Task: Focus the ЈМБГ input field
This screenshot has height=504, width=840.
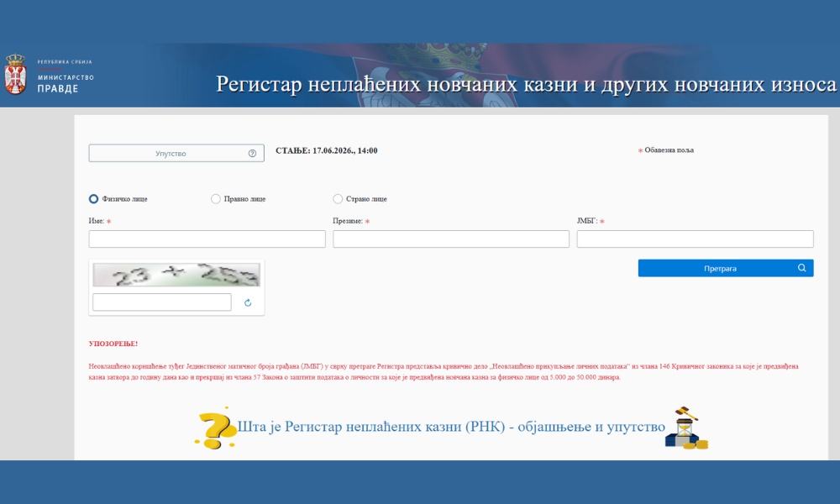Action: click(695, 239)
